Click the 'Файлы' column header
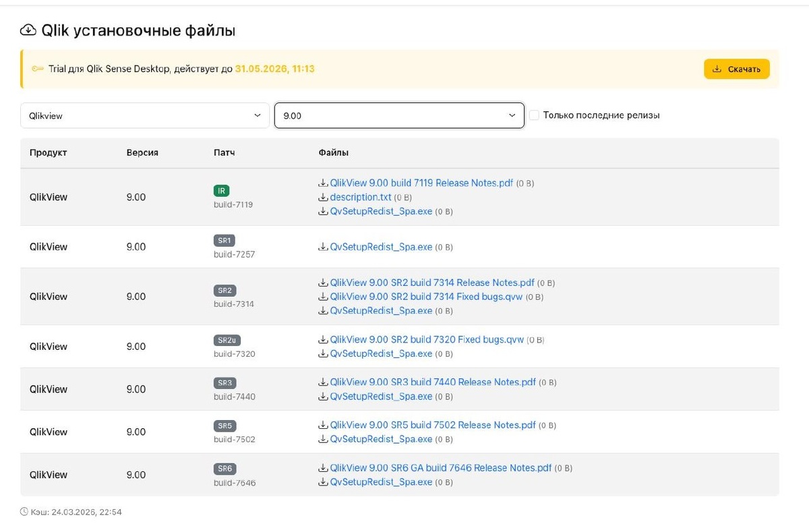The image size is (809, 532). coord(334,153)
